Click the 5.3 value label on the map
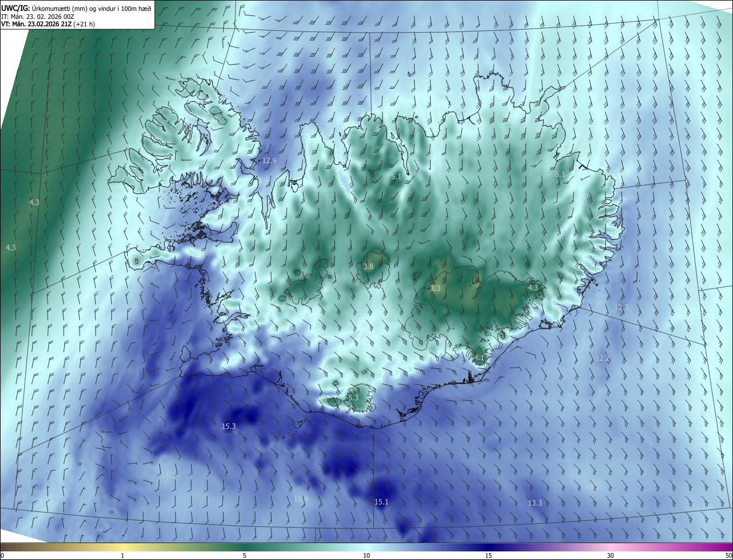 (353, 397)
